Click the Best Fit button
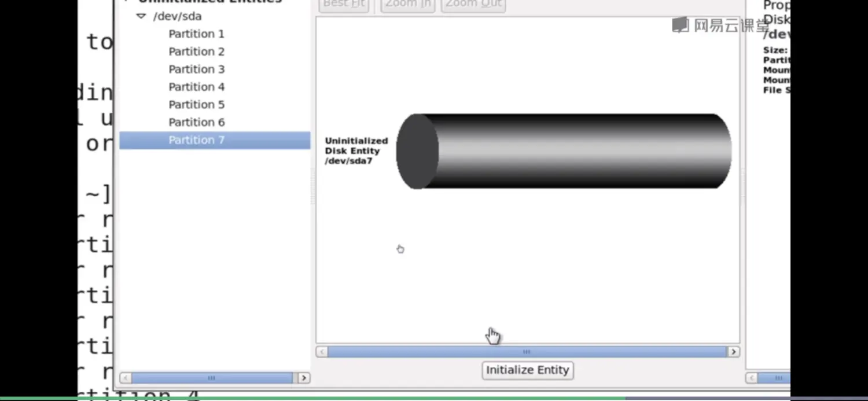 click(344, 5)
